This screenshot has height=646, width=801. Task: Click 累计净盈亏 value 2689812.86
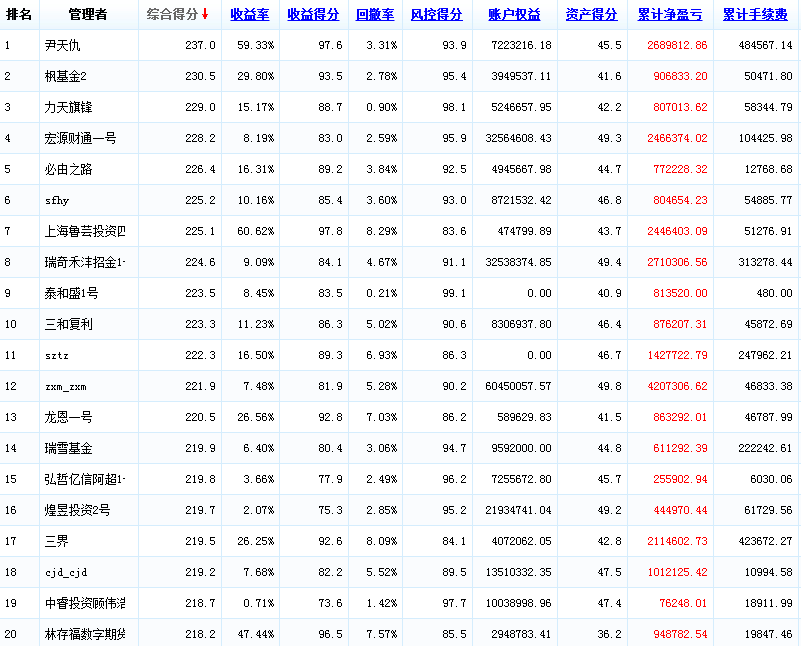tap(677, 45)
